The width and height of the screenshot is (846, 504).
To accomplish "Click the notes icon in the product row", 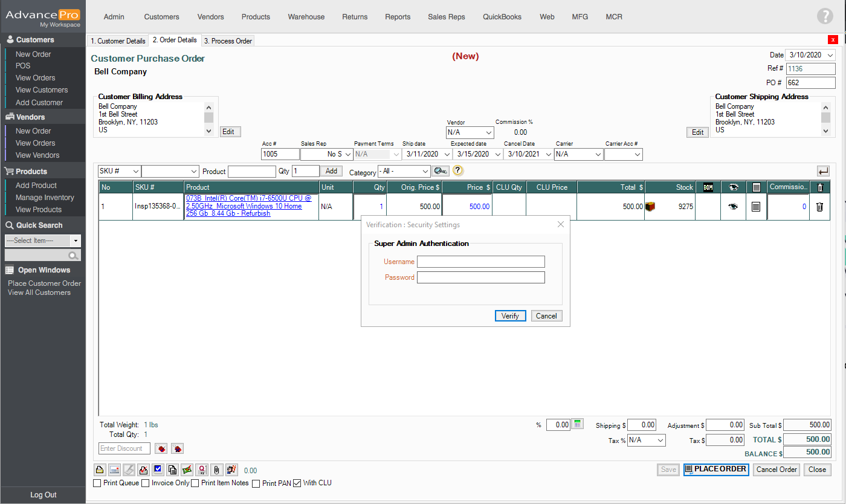I will 755,207.
